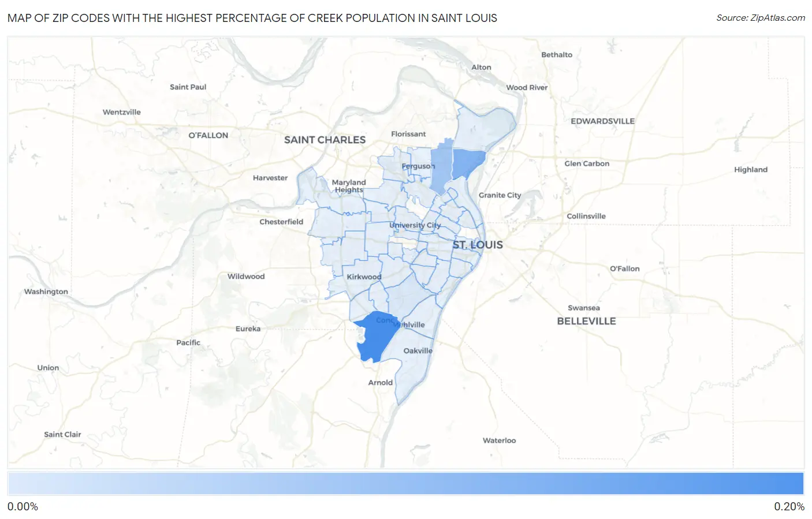Click the Kirkwood map label
Screen dimensions: 812x519
pos(364,277)
